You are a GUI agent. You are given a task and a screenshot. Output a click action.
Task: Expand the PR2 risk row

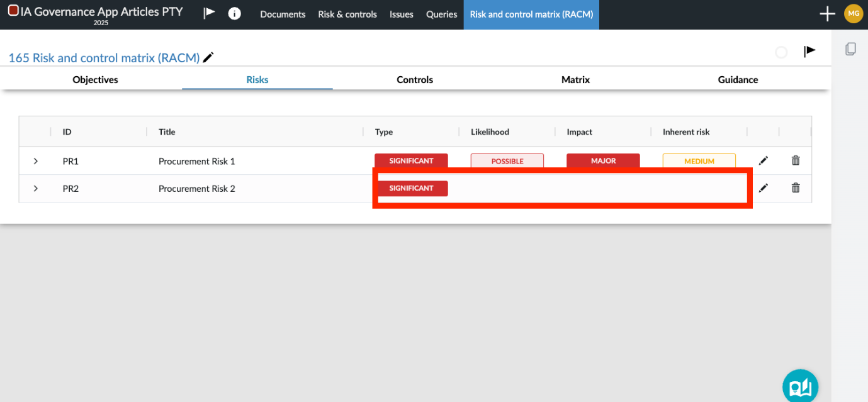point(36,188)
